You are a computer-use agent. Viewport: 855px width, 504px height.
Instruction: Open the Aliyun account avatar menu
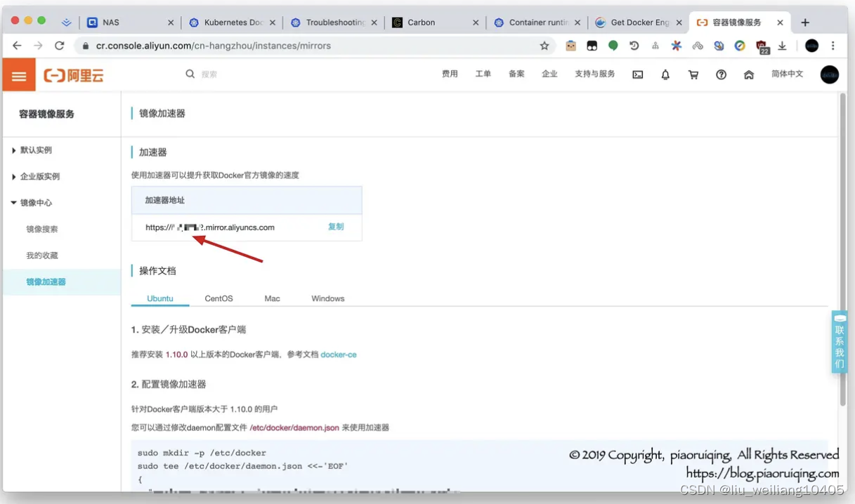pos(830,74)
